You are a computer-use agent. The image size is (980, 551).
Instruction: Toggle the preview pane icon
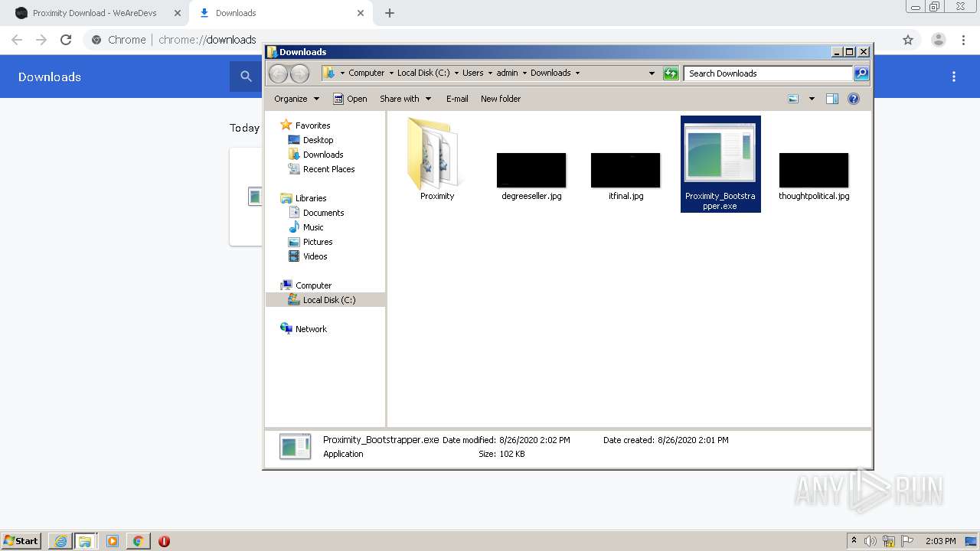(x=832, y=99)
